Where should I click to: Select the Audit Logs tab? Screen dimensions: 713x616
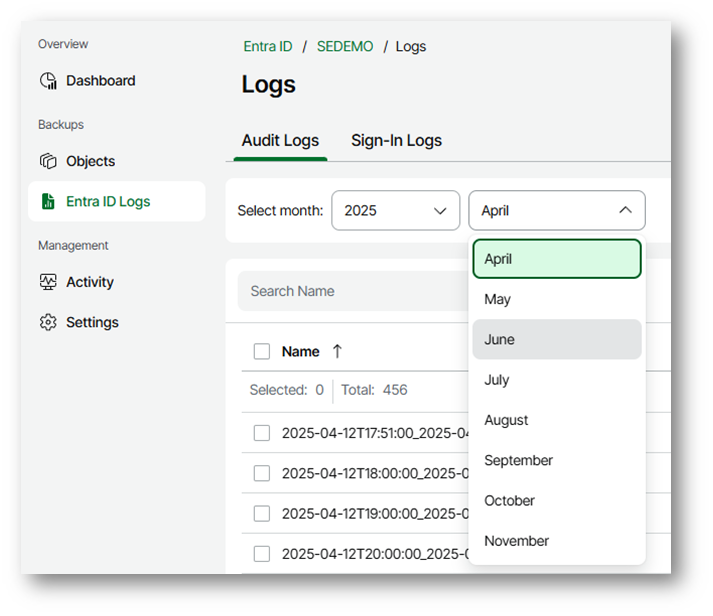point(280,141)
